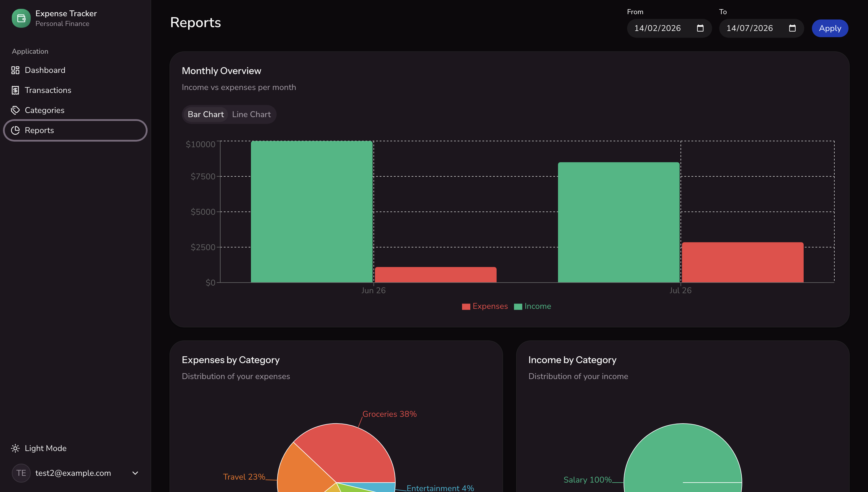Switch to the Bar Chart tab

click(x=205, y=114)
